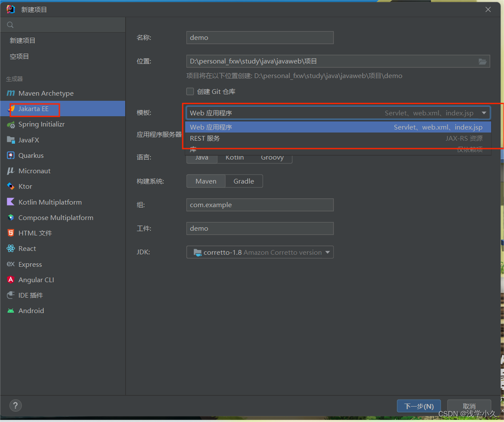Click the Ktor icon

click(x=11, y=186)
